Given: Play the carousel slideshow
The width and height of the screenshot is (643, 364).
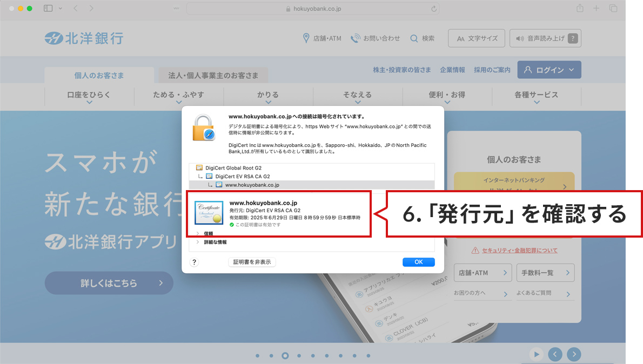Looking at the screenshot, I should click(537, 354).
